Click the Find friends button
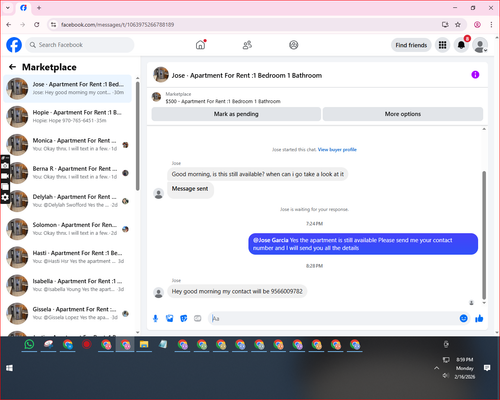 point(411,45)
